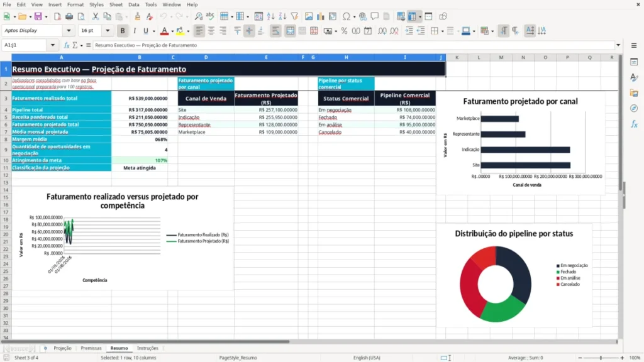Click the sidebar settings hamburger button

coord(634,45)
